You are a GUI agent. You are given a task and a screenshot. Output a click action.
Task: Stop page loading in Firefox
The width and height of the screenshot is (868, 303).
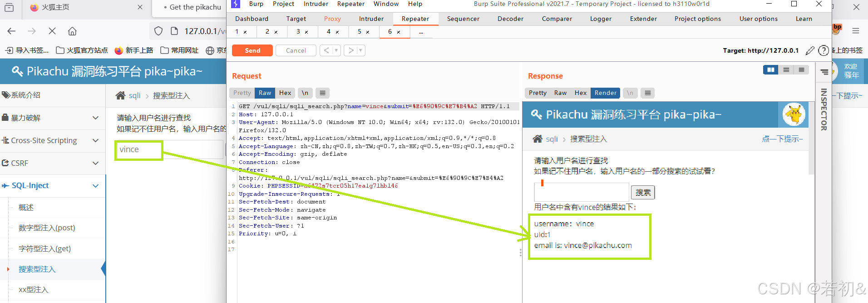click(x=52, y=31)
